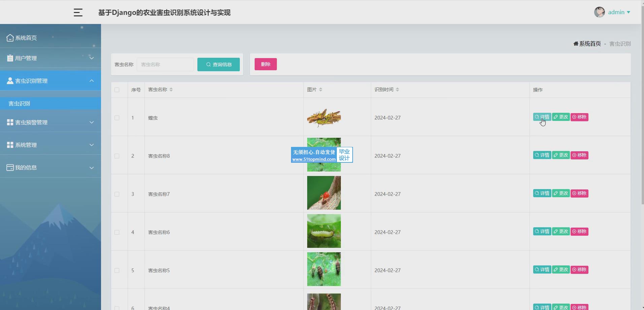This screenshot has height=310, width=644.
Task: Collapse 害虫识别管理 sidebar menu
Action: coord(51,81)
